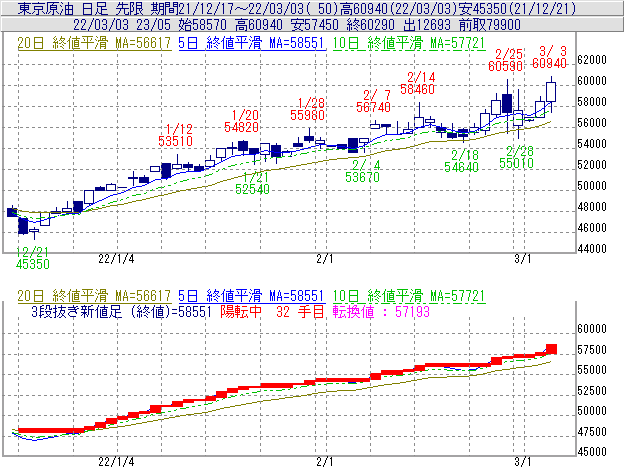Click the 45000 axis label in lower chart

pyautogui.click(x=592, y=452)
